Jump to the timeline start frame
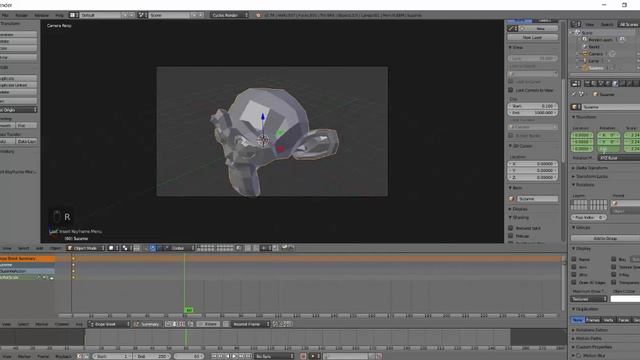Viewport: 640px width, 360px height. pyautogui.click(x=214, y=356)
